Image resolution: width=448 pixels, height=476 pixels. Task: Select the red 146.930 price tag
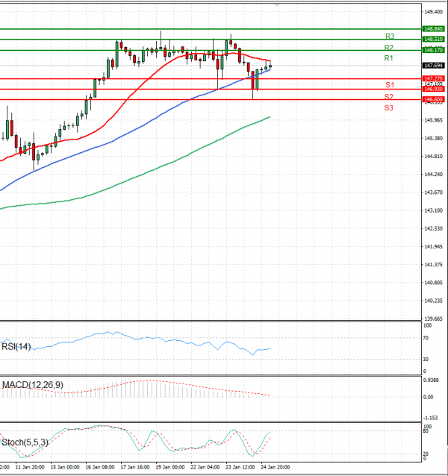(x=433, y=89)
